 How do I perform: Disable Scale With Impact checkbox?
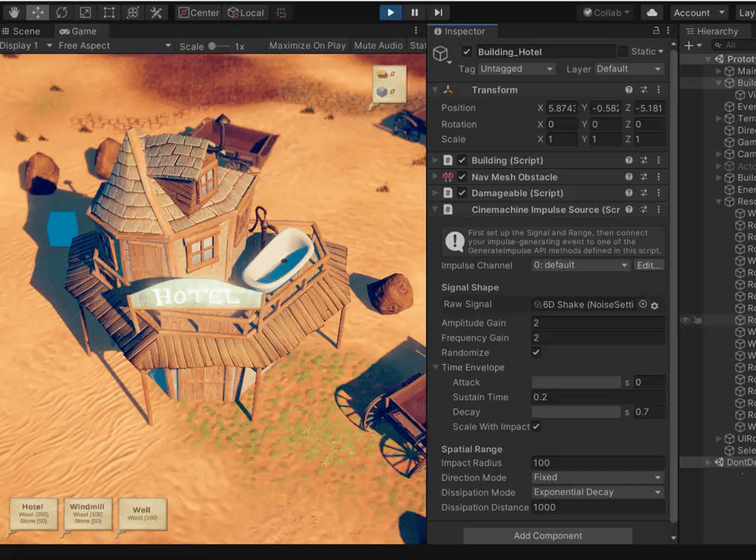coord(536,426)
